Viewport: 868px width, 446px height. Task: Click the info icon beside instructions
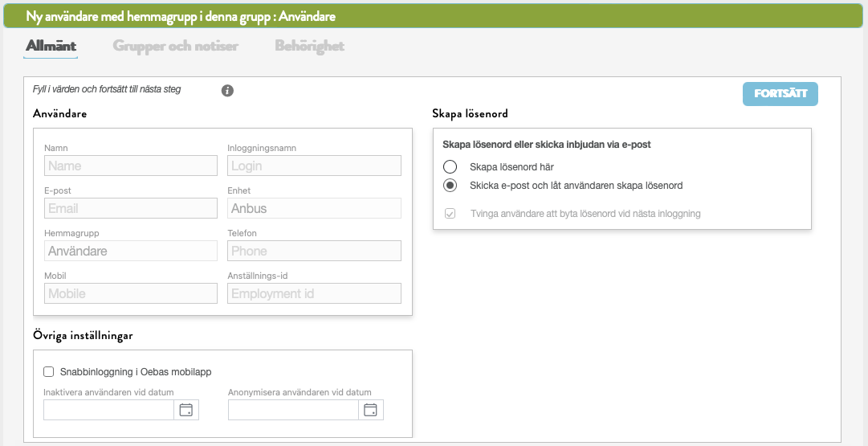click(227, 90)
